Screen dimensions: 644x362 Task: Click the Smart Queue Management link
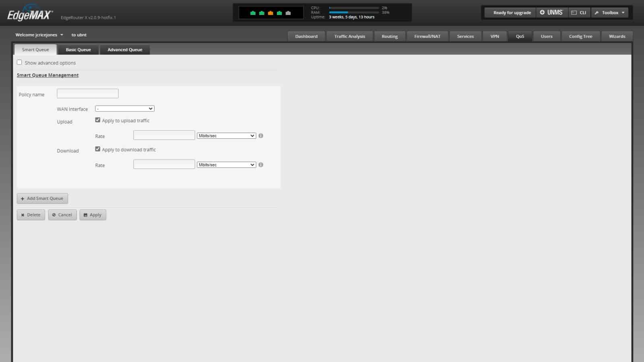click(47, 75)
